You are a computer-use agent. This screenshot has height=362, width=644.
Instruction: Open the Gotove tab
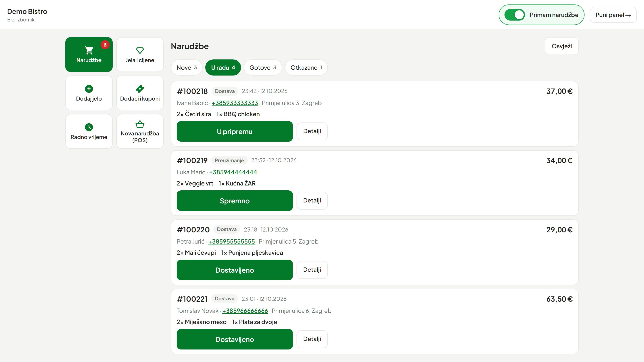[263, 67]
